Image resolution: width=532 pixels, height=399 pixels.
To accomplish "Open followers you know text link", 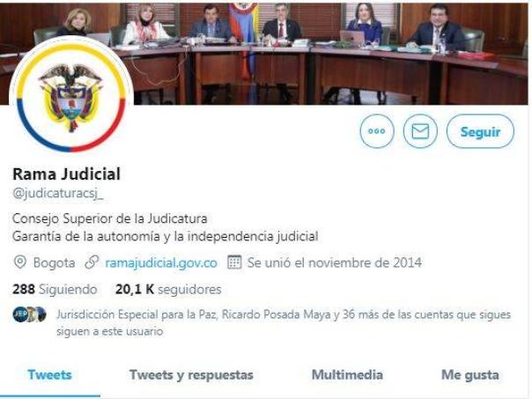I will click(284, 322).
